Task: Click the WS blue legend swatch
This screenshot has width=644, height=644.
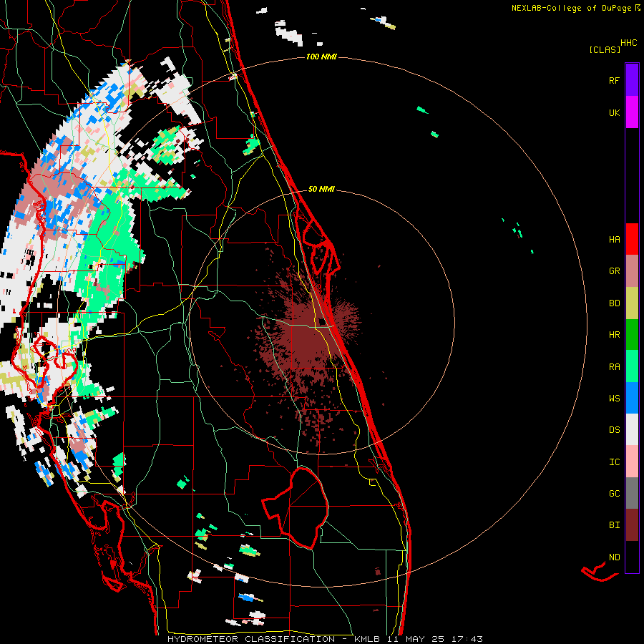Action: coord(632,398)
